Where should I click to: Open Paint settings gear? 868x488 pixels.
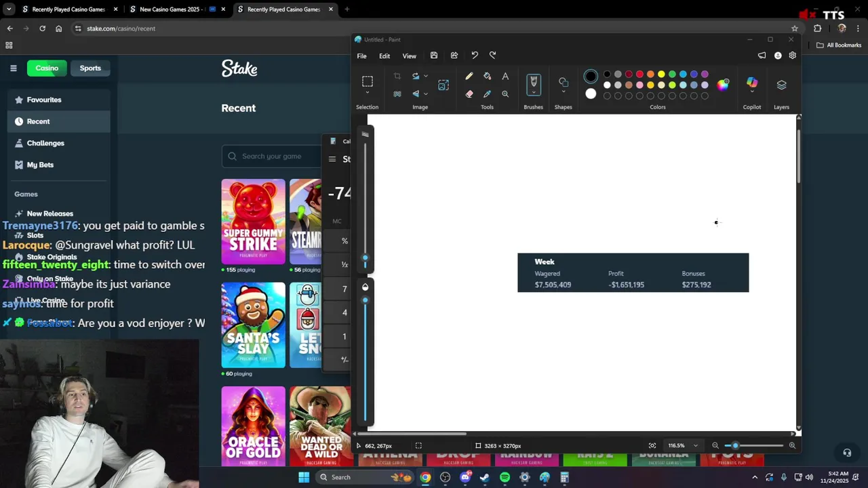coord(792,56)
